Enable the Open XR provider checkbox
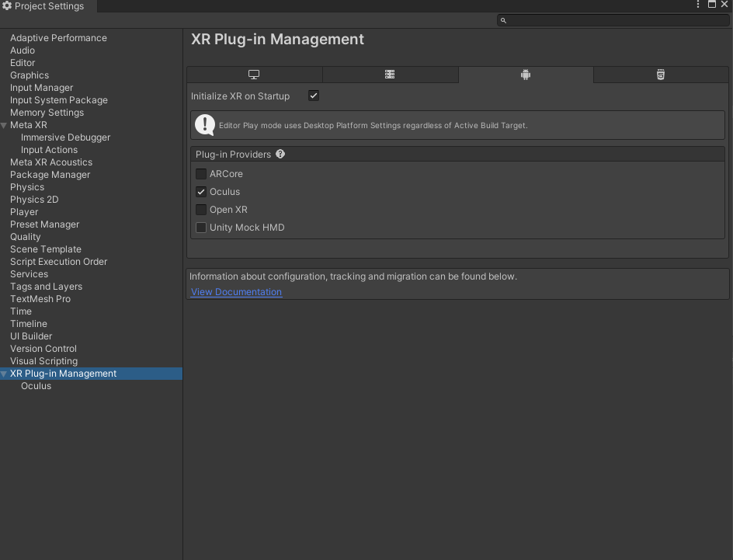Screen dimensions: 733x560 coord(201,210)
